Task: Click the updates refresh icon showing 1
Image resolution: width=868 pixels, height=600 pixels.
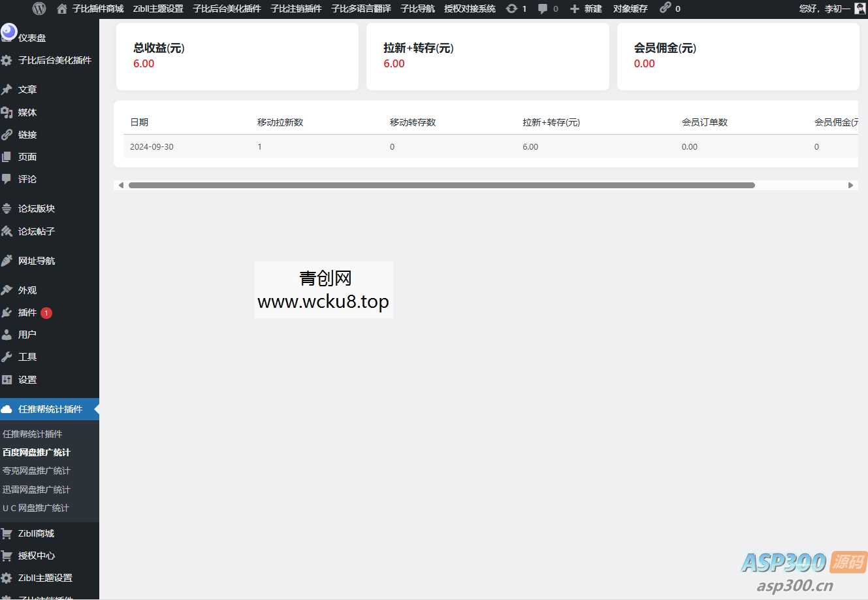Action: coord(515,8)
